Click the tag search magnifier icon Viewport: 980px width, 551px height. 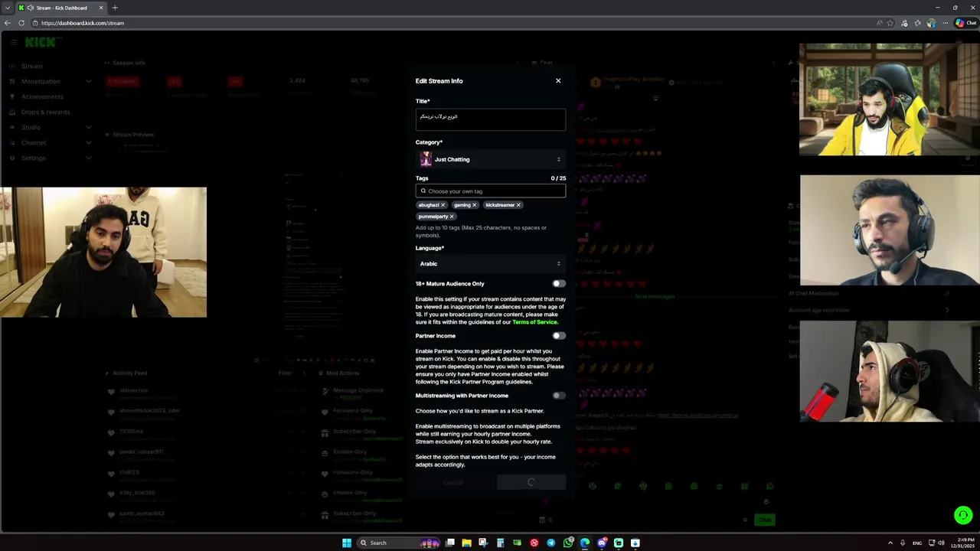click(423, 191)
